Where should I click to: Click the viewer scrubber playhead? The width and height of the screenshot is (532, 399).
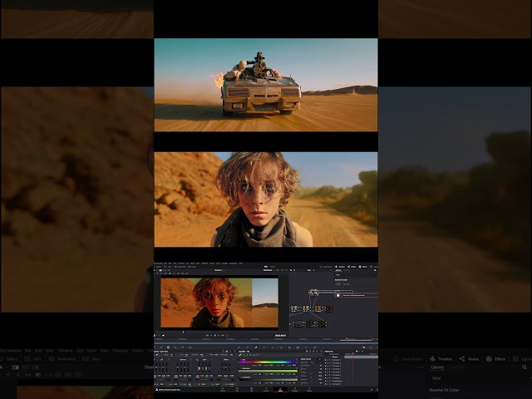pos(183,332)
